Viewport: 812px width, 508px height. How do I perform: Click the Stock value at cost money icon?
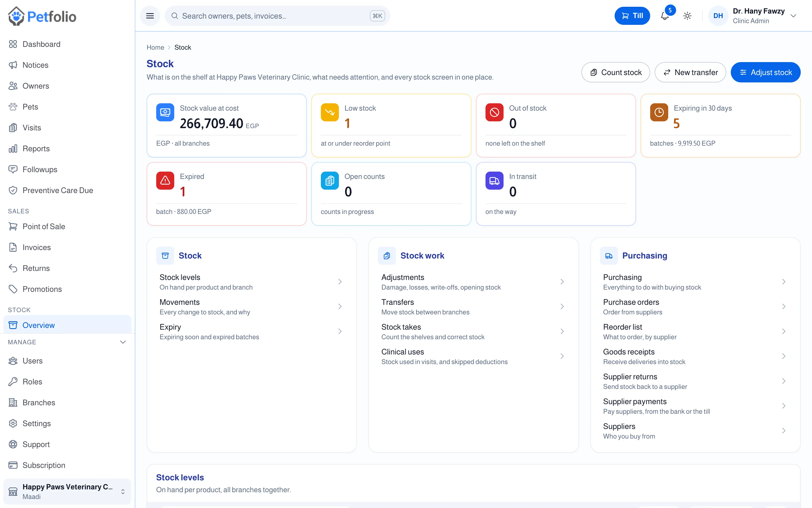pos(165,112)
